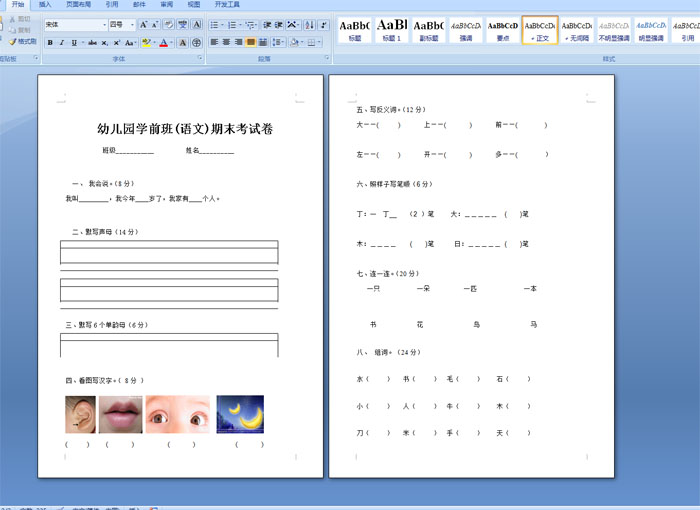Click the numbered list icon

232,25
